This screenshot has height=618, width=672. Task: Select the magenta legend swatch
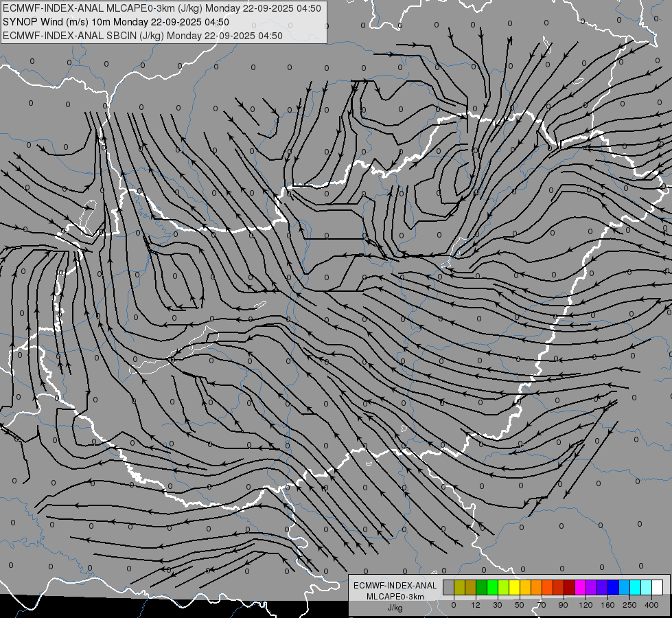click(581, 587)
